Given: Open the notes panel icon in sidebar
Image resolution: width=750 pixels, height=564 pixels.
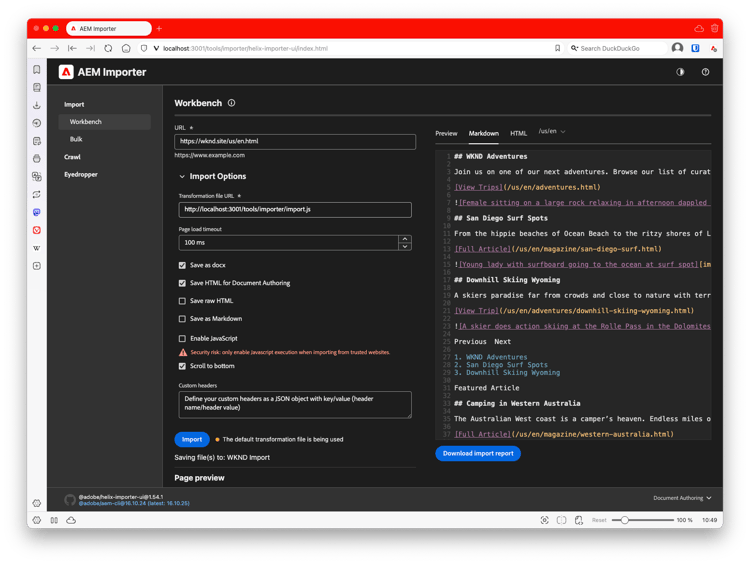Looking at the screenshot, I should point(37,141).
